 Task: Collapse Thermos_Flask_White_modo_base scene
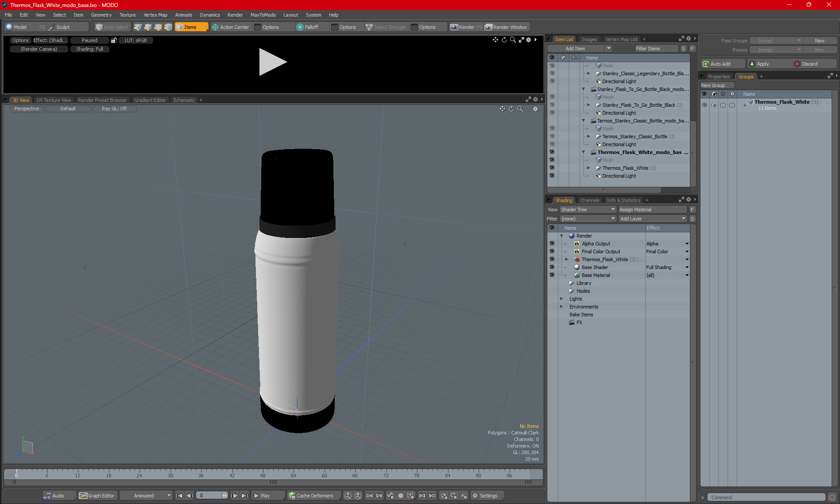[x=583, y=152]
